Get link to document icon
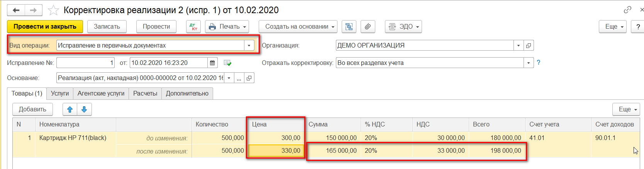Image resolution: width=644 pixels, height=169 pixels. point(628,10)
